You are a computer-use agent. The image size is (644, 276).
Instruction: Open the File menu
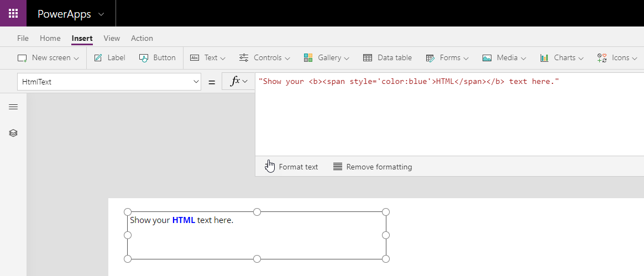point(23,38)
